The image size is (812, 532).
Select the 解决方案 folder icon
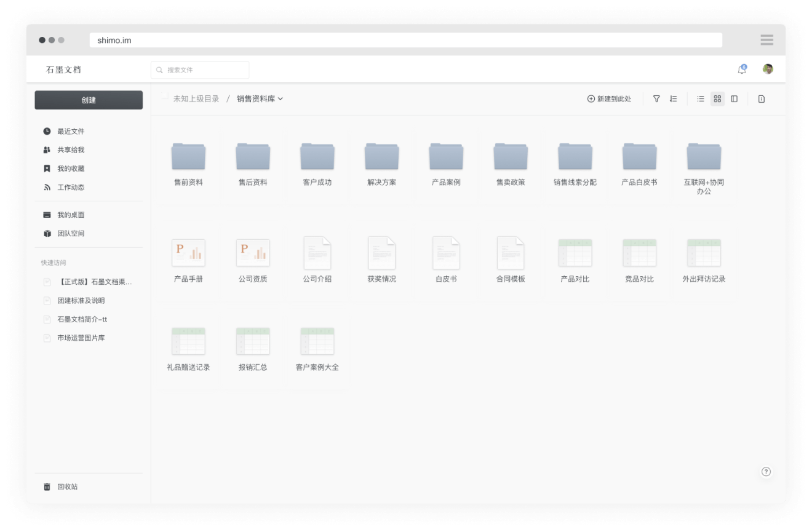382,156
